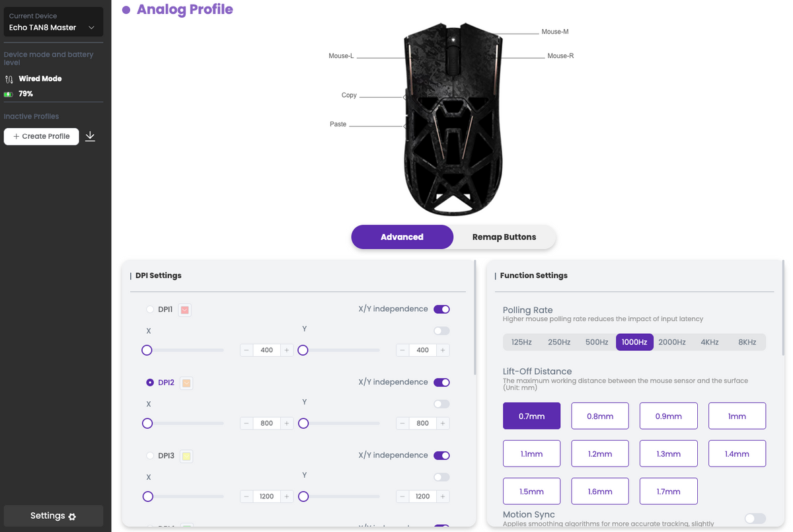Open the DPI2 orange color dropdown swatch
Viewport: 793px width, 532px height.
coord(186,383)
